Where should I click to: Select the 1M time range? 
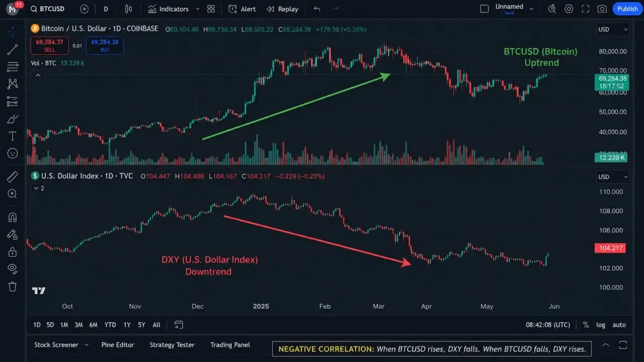[64, 325]
